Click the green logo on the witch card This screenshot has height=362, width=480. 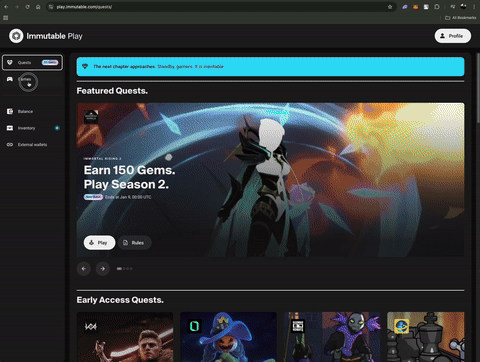pyautogui.click(x=194, y=326)
